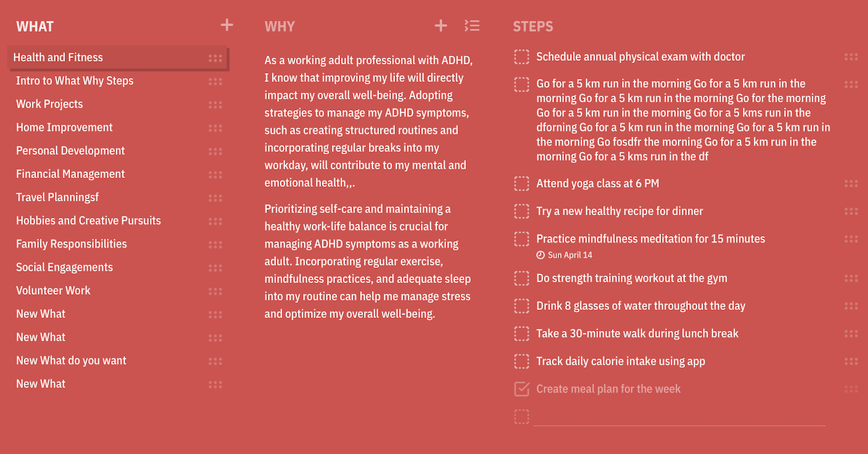Click drag handle for Attend yoga class step

[x=851, y=183]
